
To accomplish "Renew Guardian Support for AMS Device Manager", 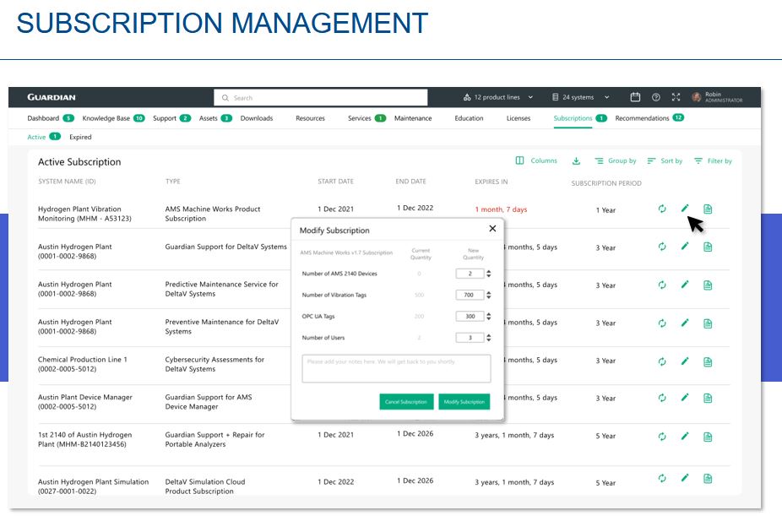I will (662, 398).
